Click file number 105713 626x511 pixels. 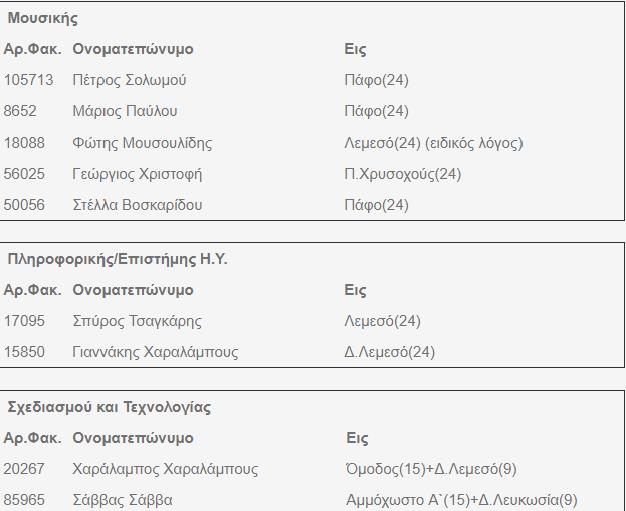point(29,80)
